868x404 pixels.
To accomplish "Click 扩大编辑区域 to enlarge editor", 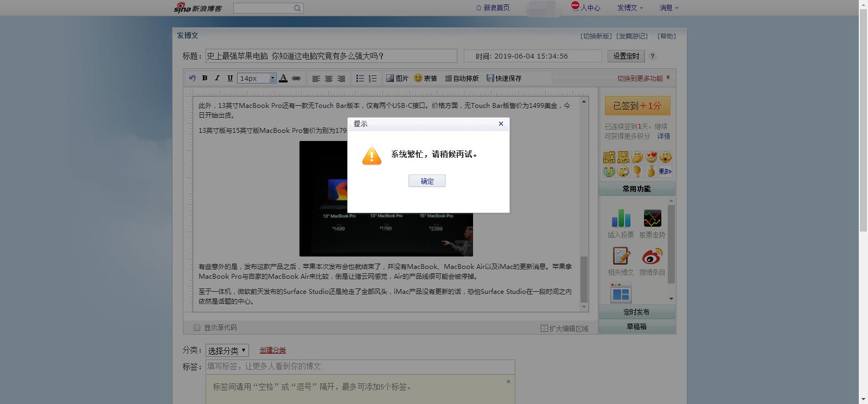I will click(x=565, y=329).
